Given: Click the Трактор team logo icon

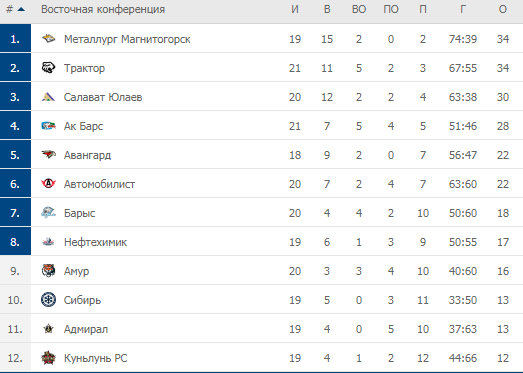Looking at the screenshot, I should tap(48, 68).
